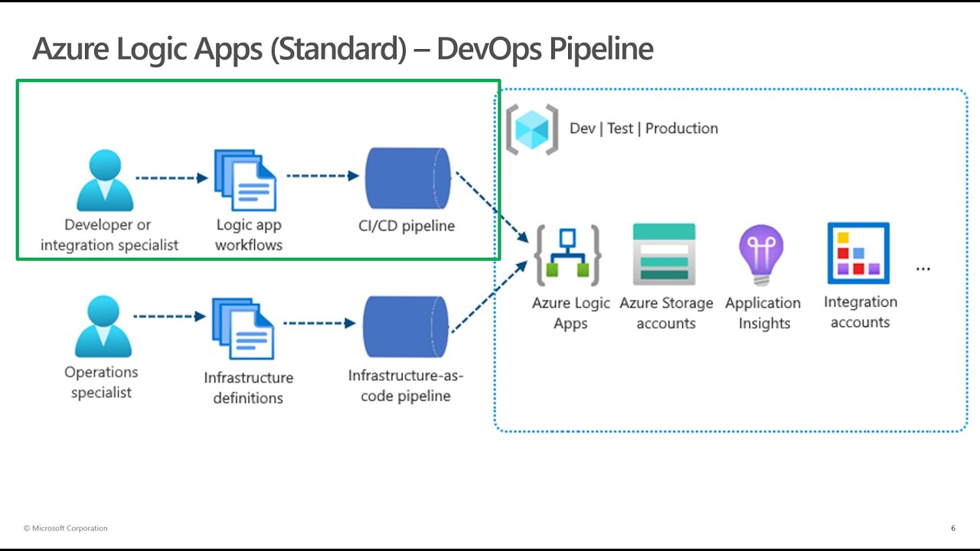Click the 'Logic app workflows' label
The width and height of the screenshot is (980, 551).
click(x=249, y=235)
